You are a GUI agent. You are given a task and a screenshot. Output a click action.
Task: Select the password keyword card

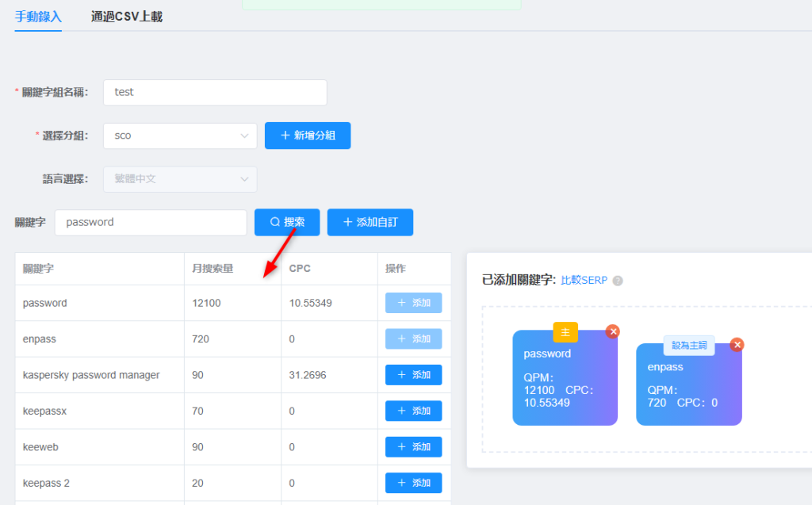click(565, 378)
